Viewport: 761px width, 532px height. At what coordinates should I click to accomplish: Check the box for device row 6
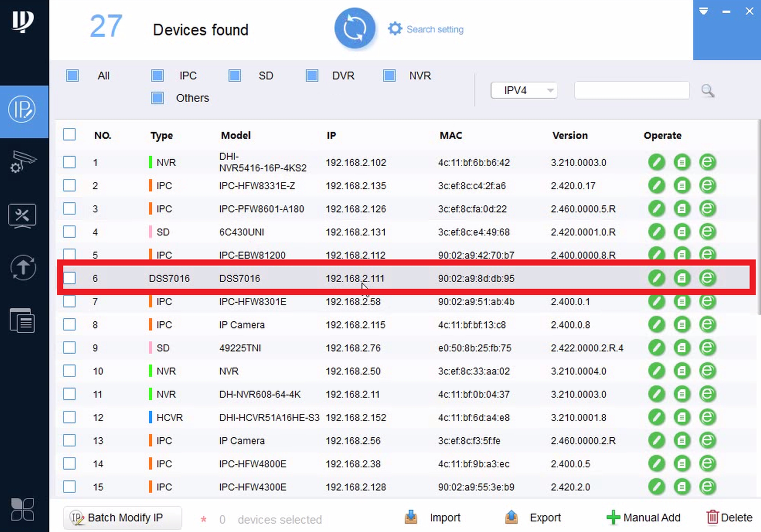[69, 278]
